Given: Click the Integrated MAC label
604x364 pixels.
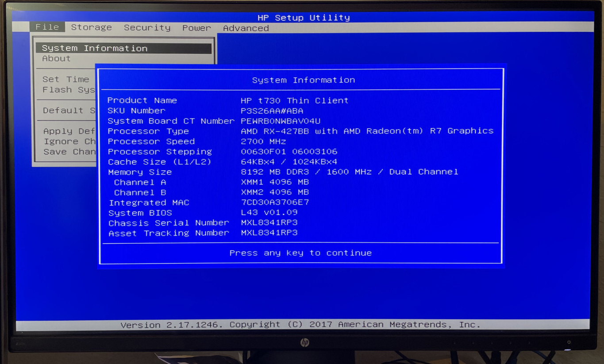Looking at the screenshot, I should point(149,203).
